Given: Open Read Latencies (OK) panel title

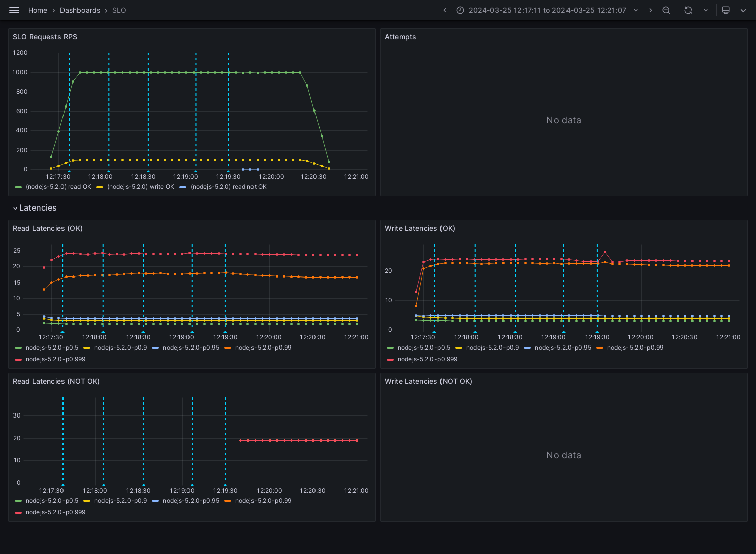Looking at the screenshot, I should pos(47,228).
